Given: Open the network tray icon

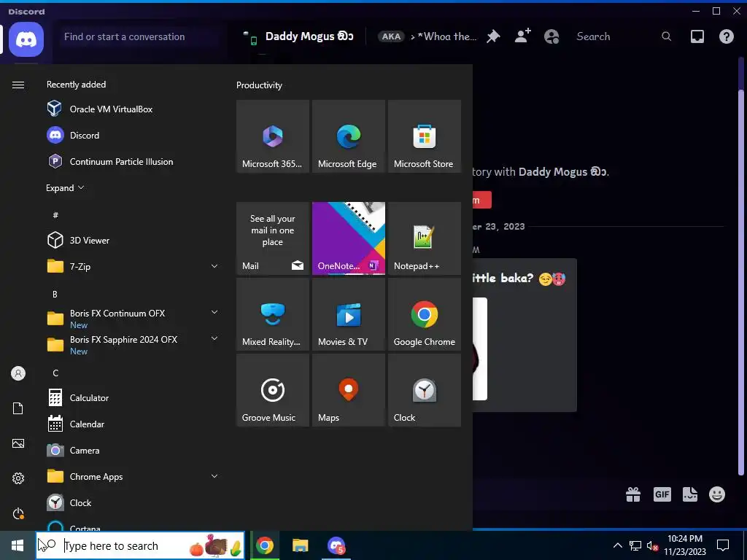Looking at the screenshot, I should [635, 545].
